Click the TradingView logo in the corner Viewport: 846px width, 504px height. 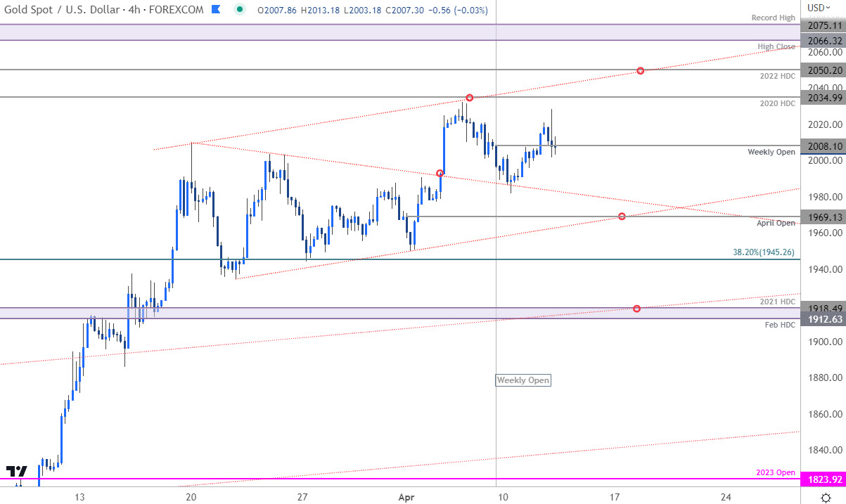tap(16, 472)
